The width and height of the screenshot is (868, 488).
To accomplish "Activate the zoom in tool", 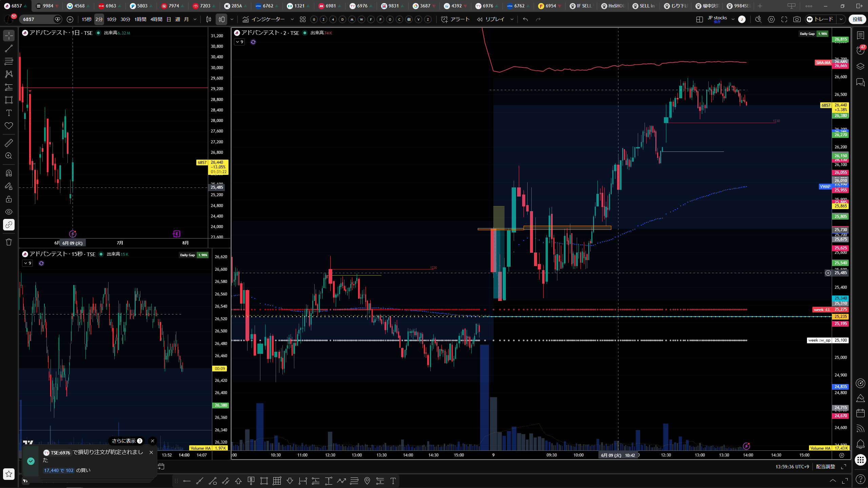I will click(9, 156).
